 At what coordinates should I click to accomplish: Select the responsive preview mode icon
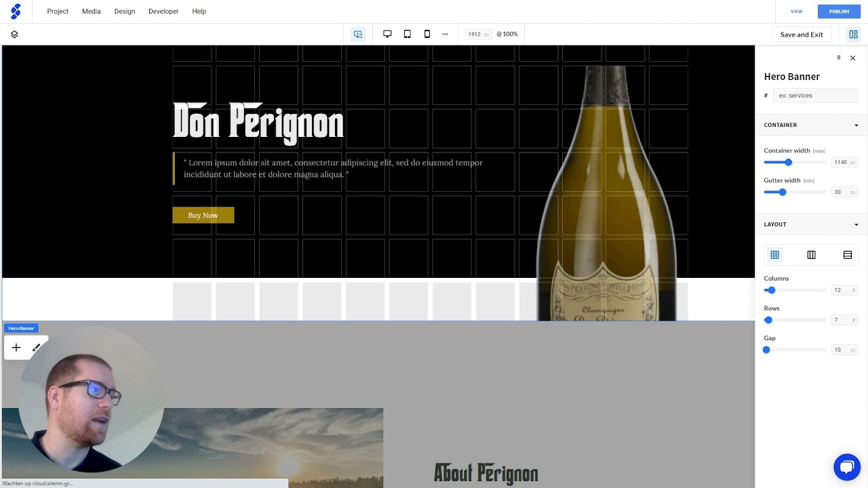coord(358,34)
